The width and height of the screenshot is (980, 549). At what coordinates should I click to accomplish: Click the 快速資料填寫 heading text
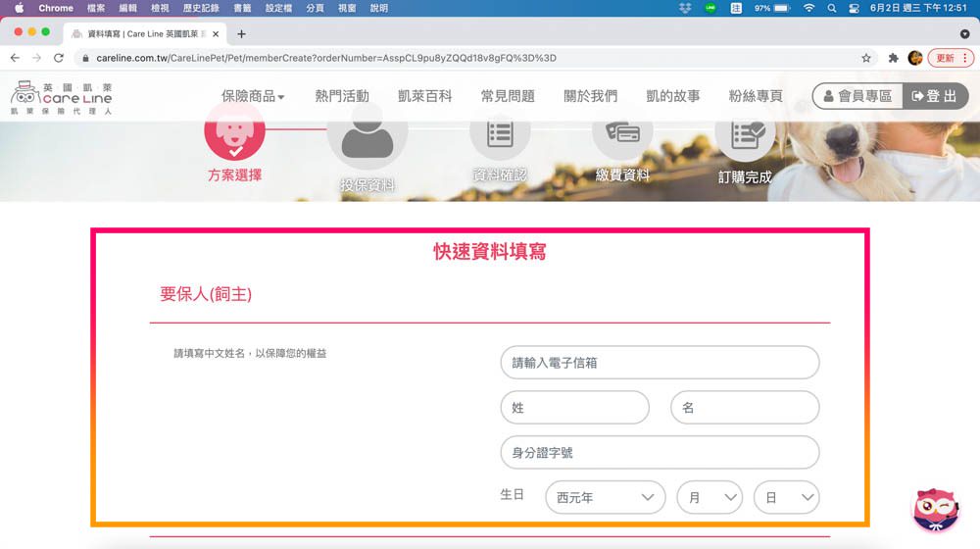(489, 251)
